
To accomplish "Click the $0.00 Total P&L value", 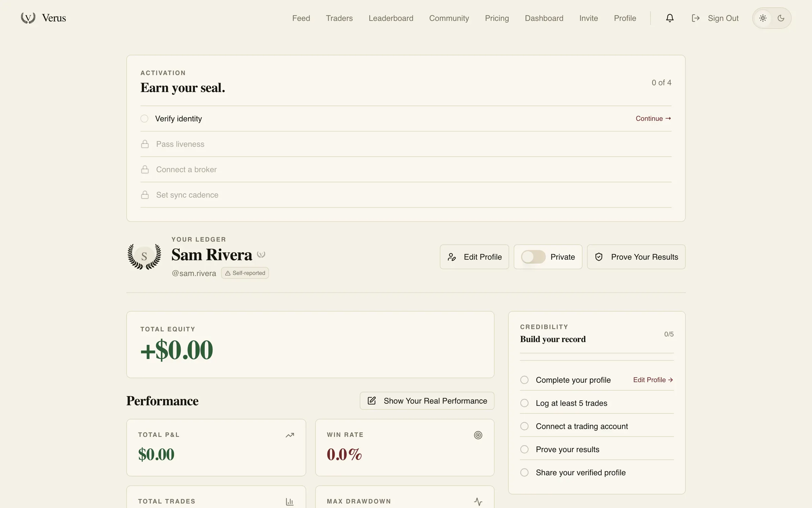I will click(156, 454).
